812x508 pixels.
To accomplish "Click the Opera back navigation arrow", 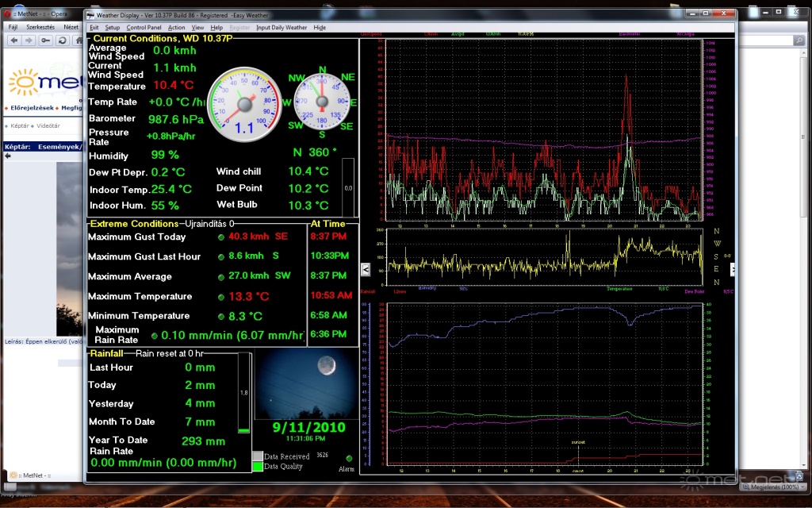I will click(13, 40).
